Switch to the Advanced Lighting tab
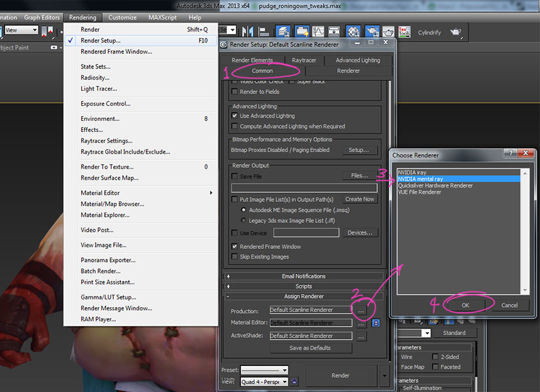This screenshot has width=540, height=392. [x=358, y=60]
